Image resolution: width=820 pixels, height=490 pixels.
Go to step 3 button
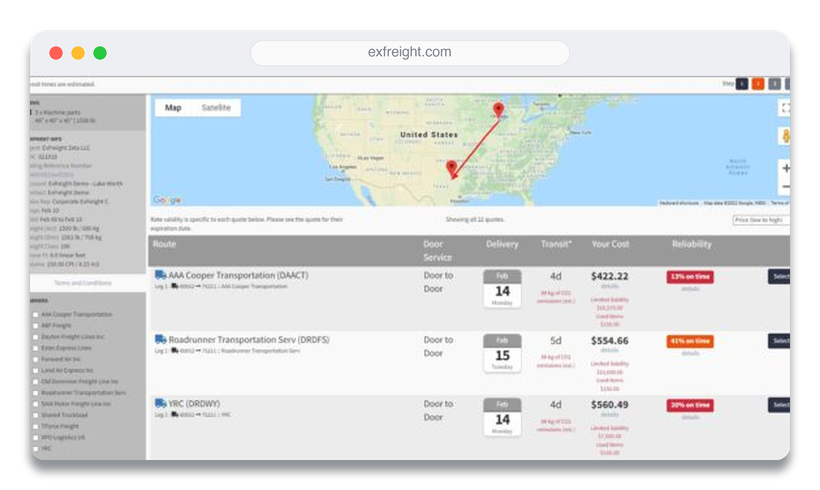pyautogui.click(x=775, y=84)
